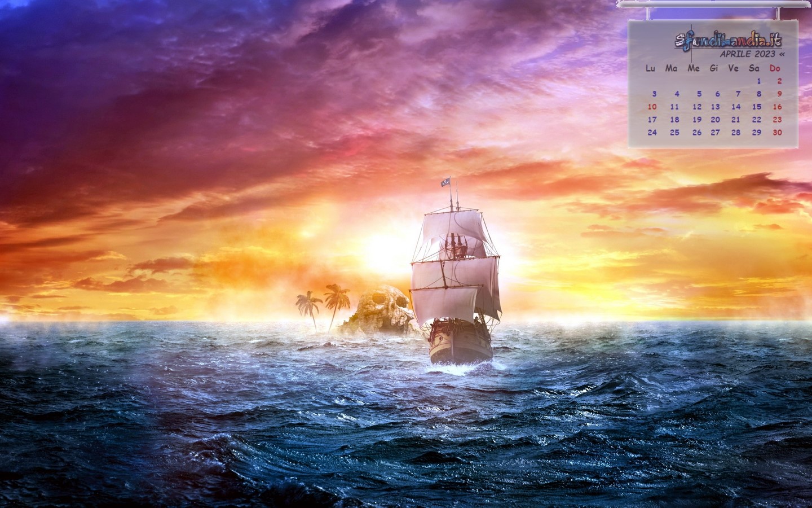Image resolution: width=812 pixels, height=508 pixels.
Task: Pick the red date 10
Action: point(652,106)
